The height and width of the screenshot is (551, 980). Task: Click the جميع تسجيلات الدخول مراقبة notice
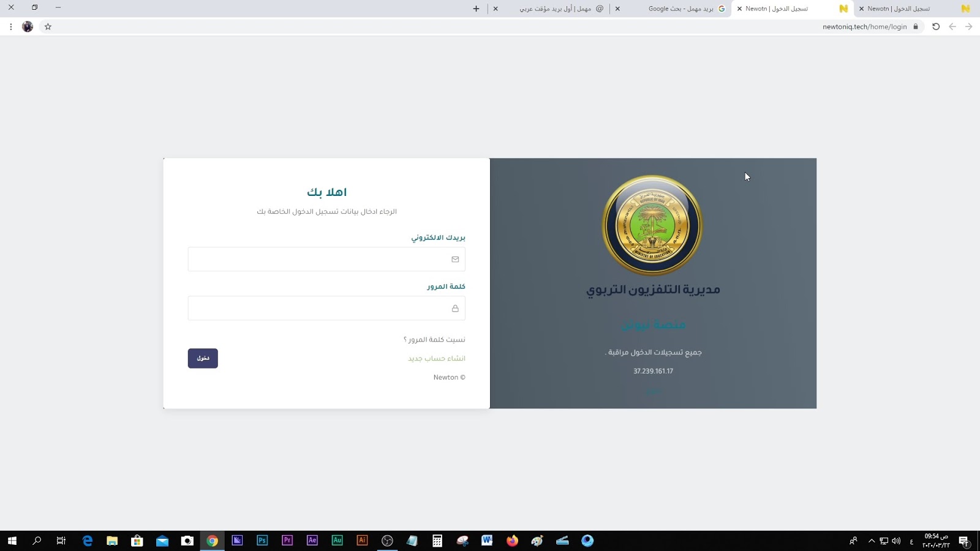tap(653, 352)
